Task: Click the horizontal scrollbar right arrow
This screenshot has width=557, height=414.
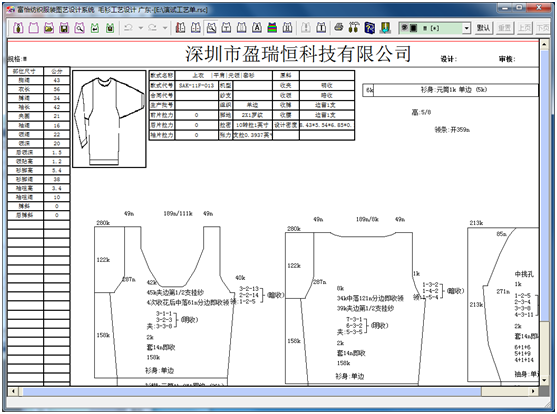Action: pos(533,391)
